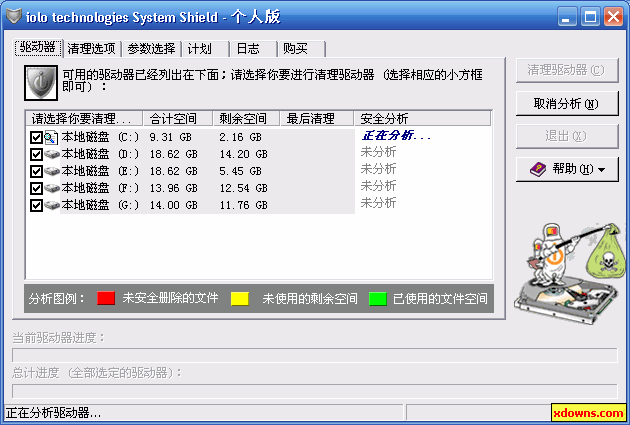Click the 安全分析 column header
The image size is (630, 425).
[x=422, y=119]
